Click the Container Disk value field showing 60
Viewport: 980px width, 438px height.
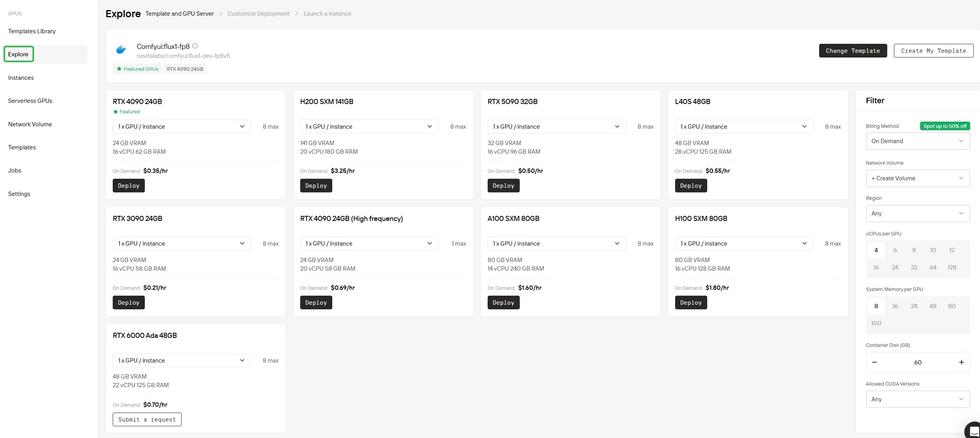pos(918,363)
